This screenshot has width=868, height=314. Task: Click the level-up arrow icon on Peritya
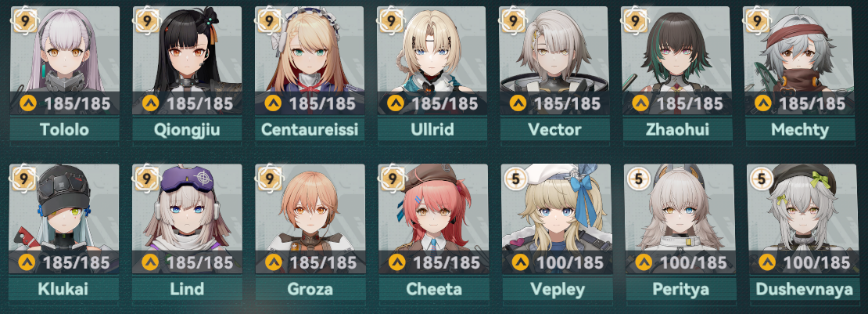click(x=644, y=262)
